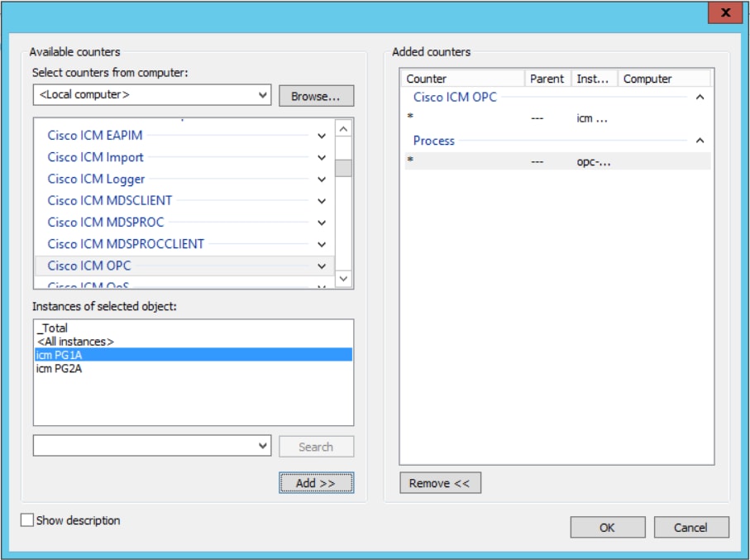Expand the Cisco ICM Import counter group
The image size is (750, 560).
click(322, 157)
